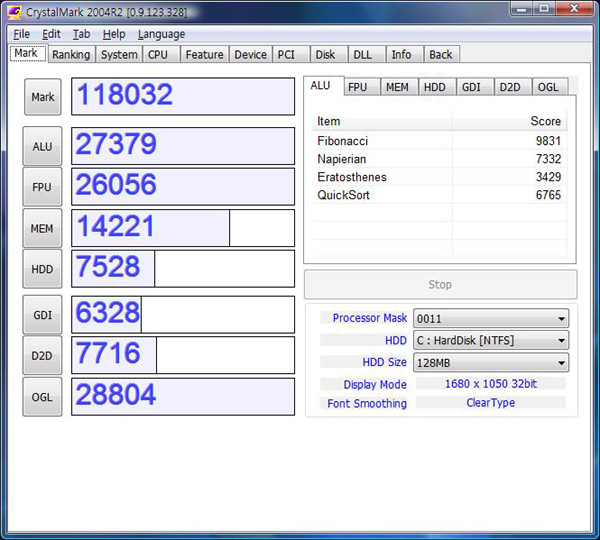Show the FPU results sub-tab
This screenshot has width=600, height=540.
click(x=361, y=87)
